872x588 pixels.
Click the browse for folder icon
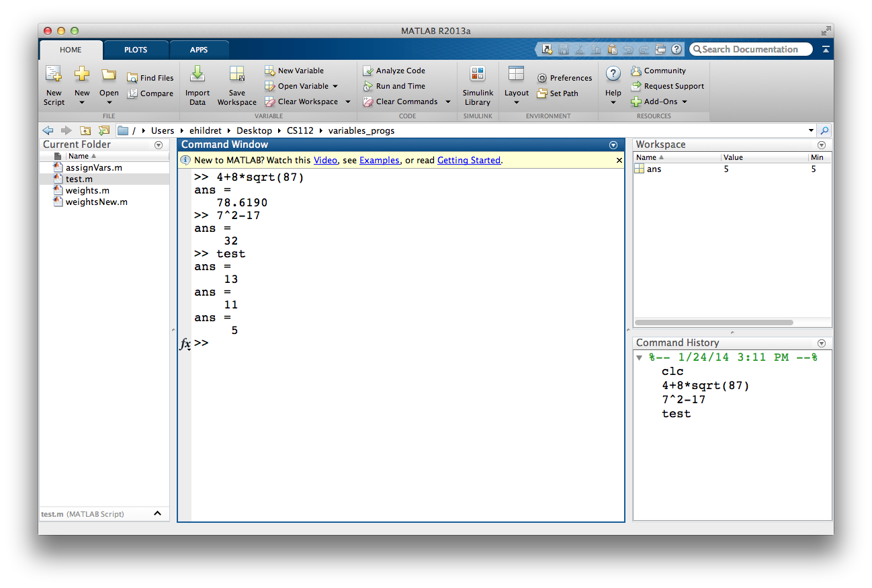[x=104, y=130]
